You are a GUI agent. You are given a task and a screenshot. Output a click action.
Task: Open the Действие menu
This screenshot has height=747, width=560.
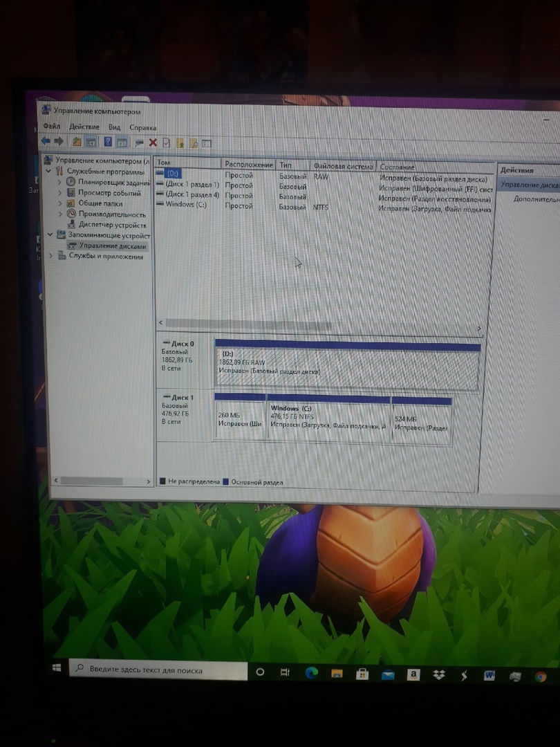pos(84,127)
